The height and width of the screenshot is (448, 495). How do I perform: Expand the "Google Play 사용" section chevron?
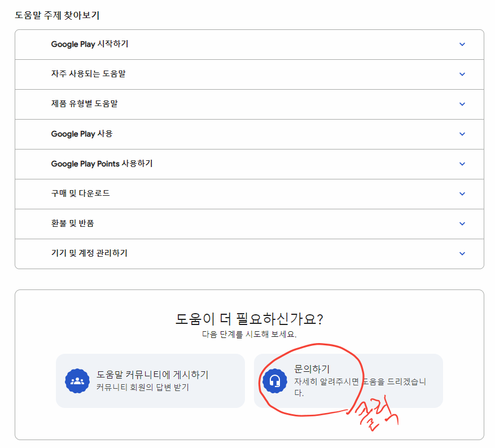[462, 134]
